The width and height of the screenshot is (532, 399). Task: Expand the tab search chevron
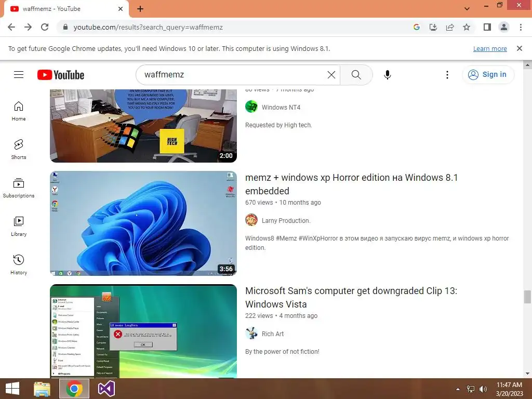(x=467, y=9)
